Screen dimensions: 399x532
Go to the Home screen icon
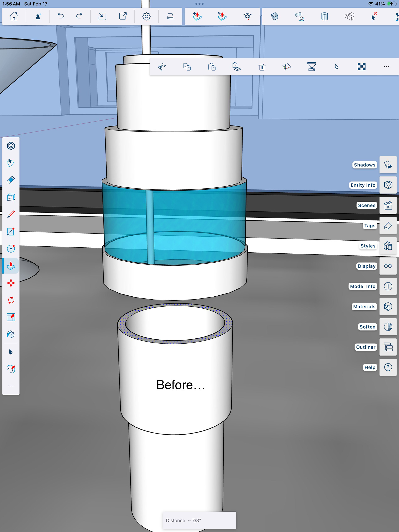point(14,16)
